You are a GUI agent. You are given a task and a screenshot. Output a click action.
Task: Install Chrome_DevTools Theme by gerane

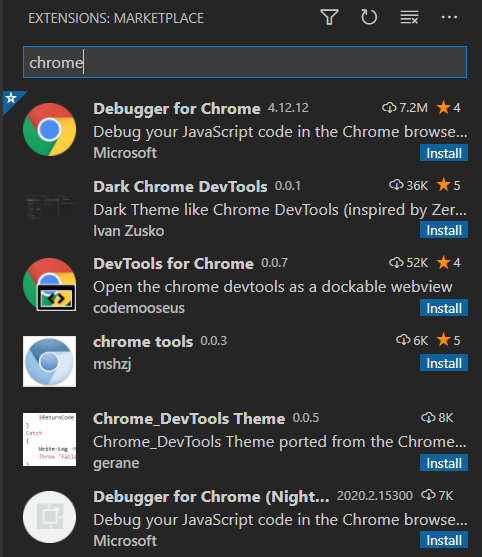[444, 463]
